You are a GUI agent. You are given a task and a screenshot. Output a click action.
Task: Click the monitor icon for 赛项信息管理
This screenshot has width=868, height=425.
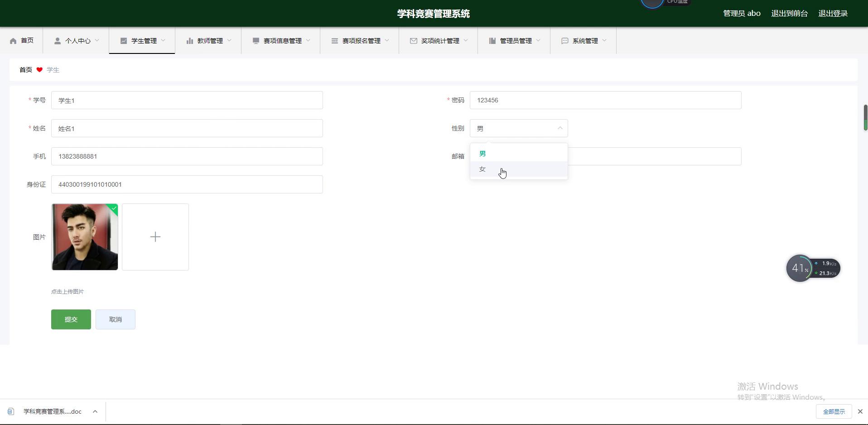coord(256,41)
